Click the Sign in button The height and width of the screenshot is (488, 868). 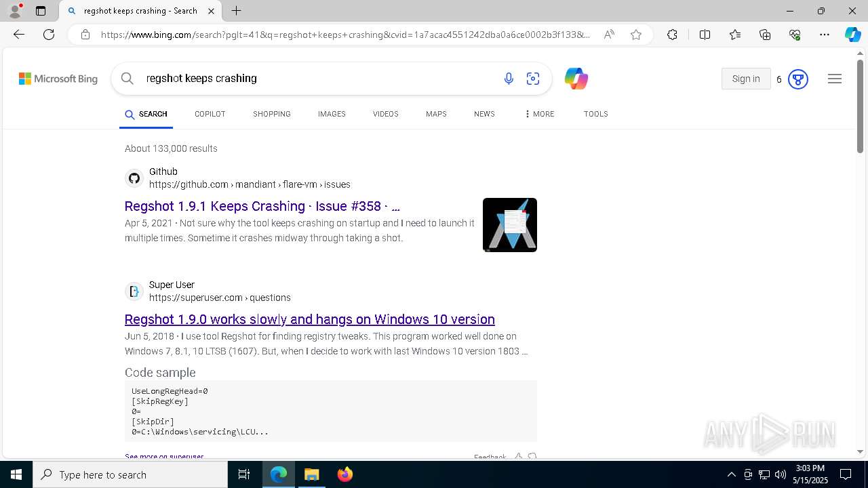click(x=746, y=79)
